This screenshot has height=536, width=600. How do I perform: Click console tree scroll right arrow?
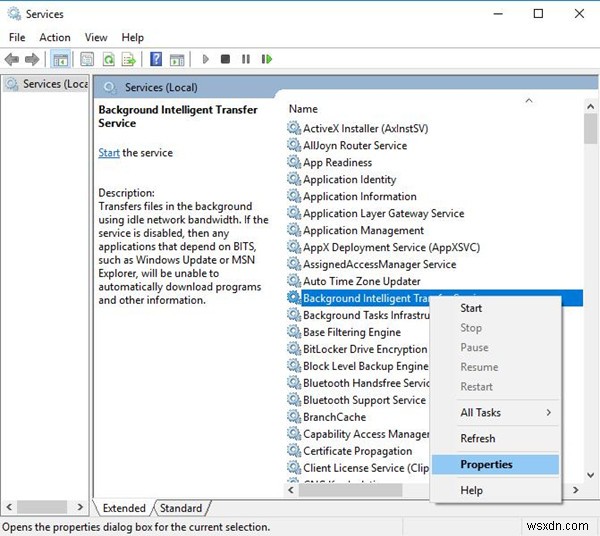tap(80, 507)
